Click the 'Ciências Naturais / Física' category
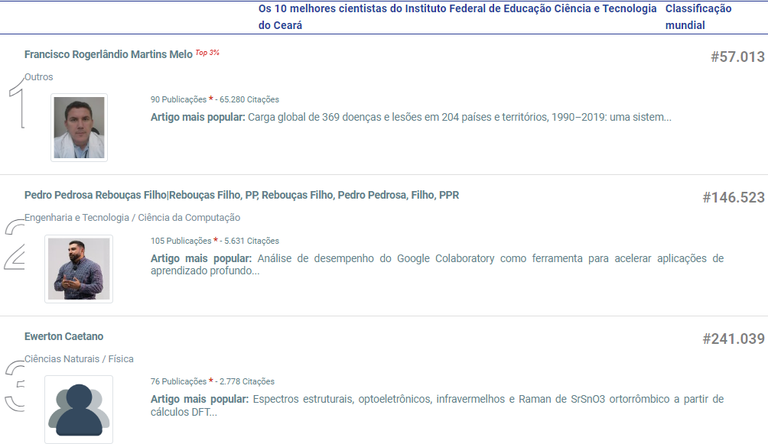Image resolution: width=768 pixels, height=444 pixels. 79,358
